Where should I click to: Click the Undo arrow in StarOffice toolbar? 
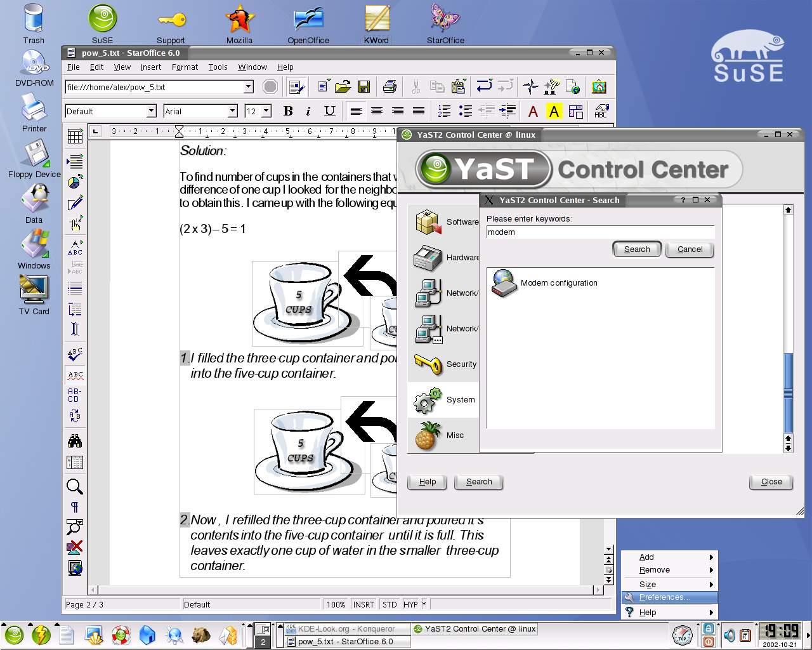click(x=485, y=86)
